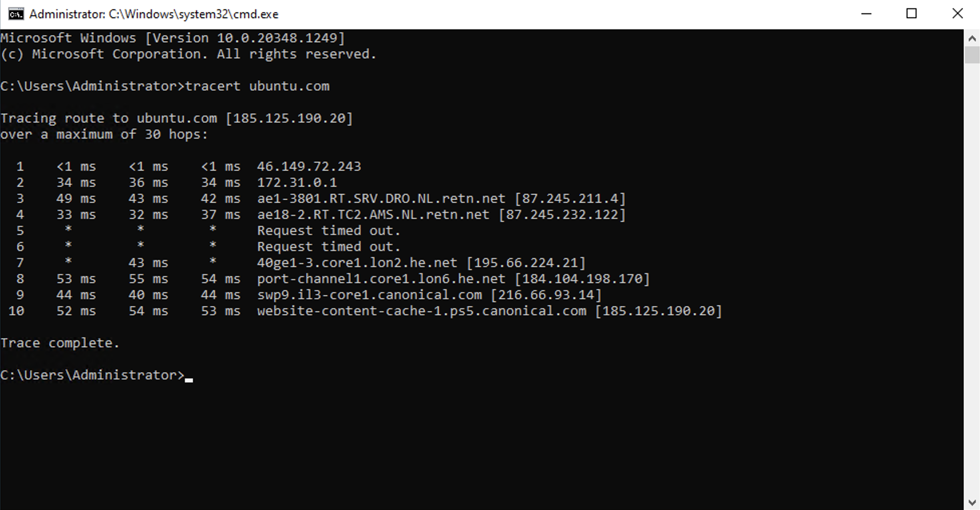The height and width of the screenshot is (510, 980).
Task: Maximize the command prompt window
Action: pos(912,14)
